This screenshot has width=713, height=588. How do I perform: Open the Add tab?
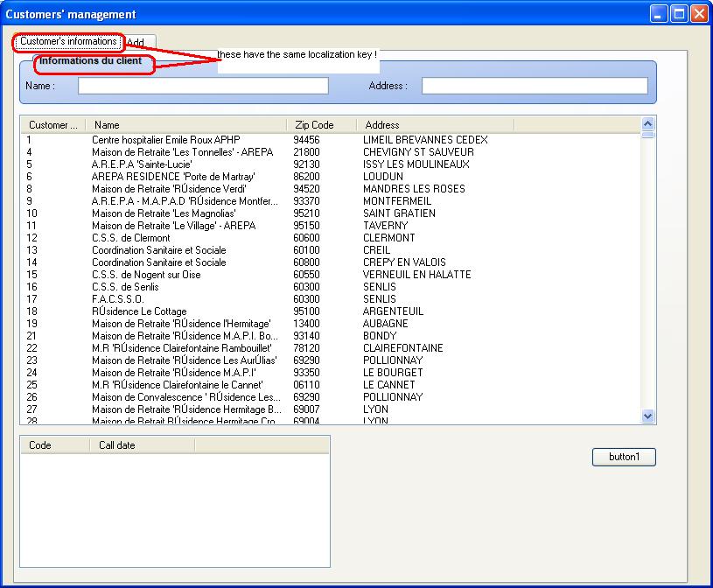(138, 42)
